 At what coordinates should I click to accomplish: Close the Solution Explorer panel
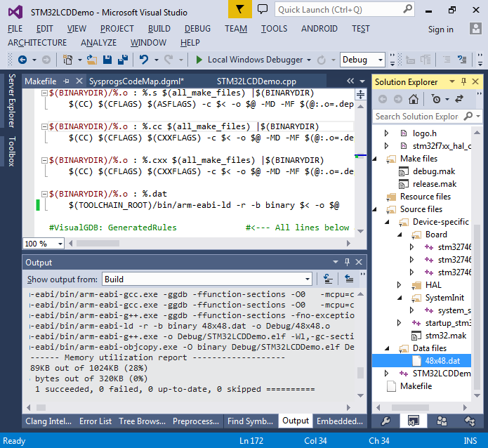pos(475,81)
